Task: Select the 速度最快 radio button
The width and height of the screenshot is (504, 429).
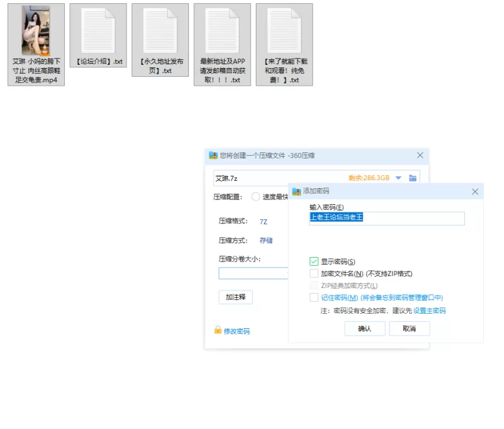Action: [x=256, y=197]
